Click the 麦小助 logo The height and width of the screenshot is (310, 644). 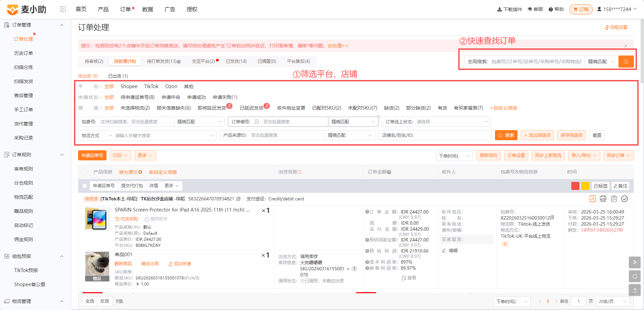click(x=27, y=9)
